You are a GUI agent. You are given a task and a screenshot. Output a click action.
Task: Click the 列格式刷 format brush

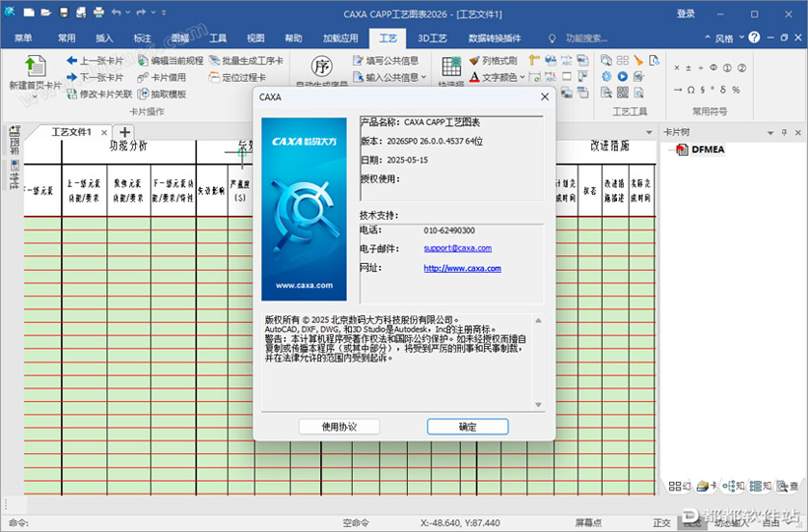(x=493, y=61)
